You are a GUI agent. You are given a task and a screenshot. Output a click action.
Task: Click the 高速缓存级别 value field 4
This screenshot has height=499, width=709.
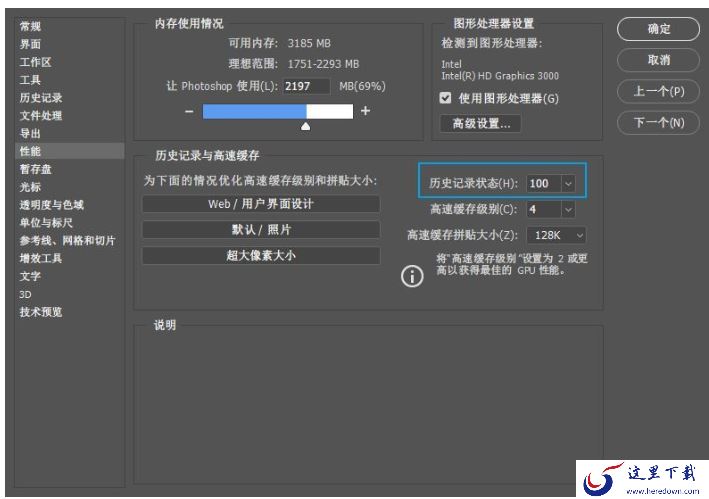click(x=544, y=209)
